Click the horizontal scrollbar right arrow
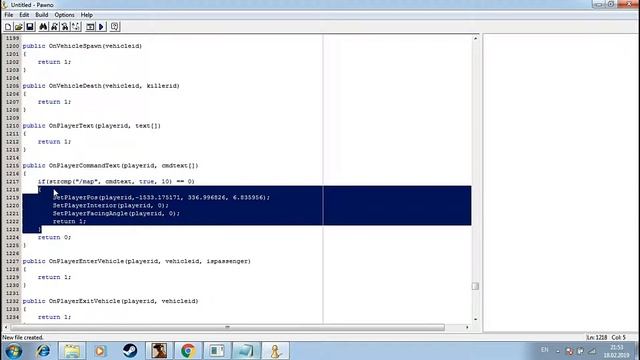Viewport: 640px width, 360px height. point(467,327)
